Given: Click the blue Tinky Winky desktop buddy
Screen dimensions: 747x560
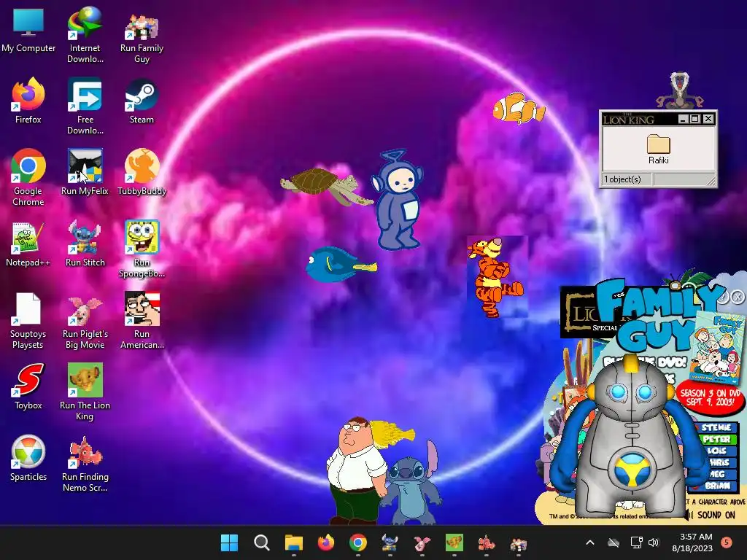Looking at the screenshot, I should coord(398,200).
